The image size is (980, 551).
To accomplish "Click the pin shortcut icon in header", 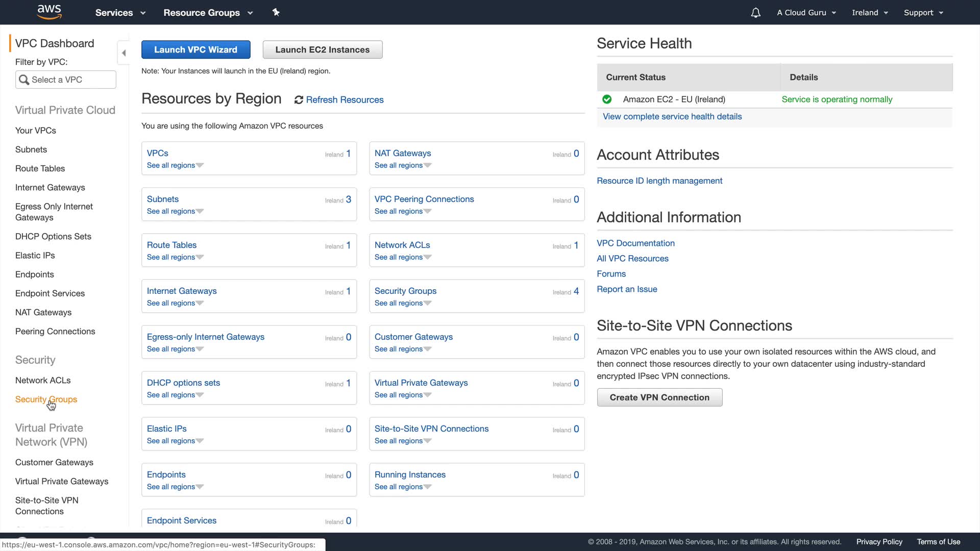I will tap(276, 12).
